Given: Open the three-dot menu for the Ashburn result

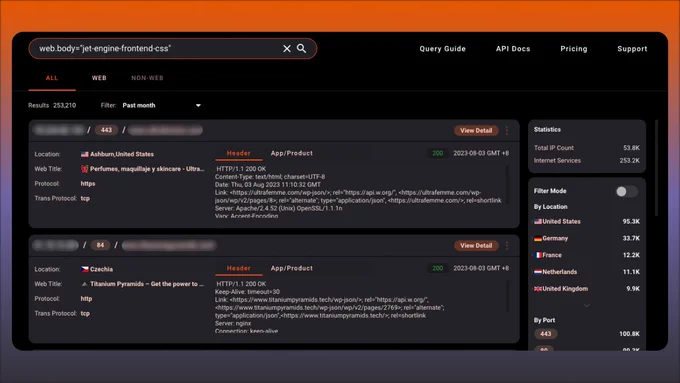Looking at the screenshot, I should point(507,130).
